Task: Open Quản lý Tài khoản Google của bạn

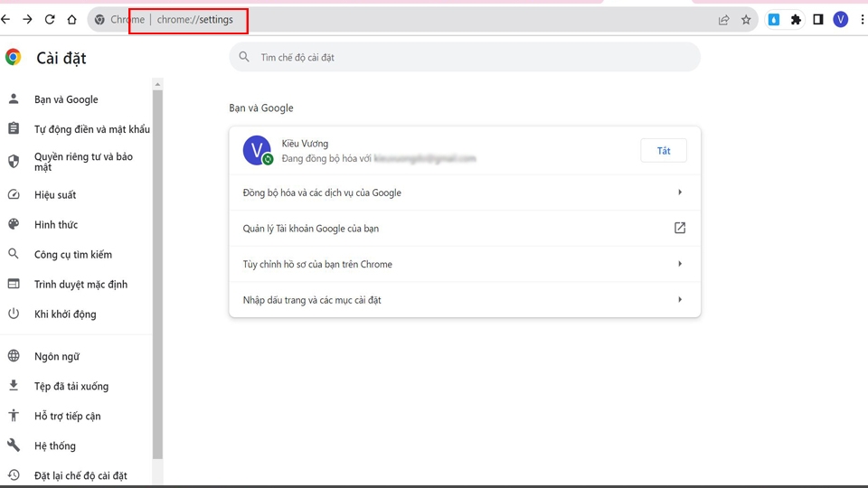Action: coord(465,228)
